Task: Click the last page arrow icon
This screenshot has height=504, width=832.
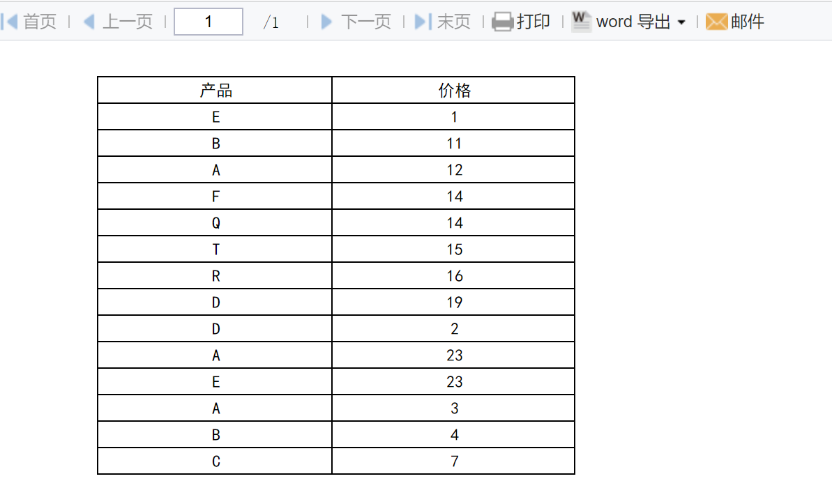Action: 423,22
